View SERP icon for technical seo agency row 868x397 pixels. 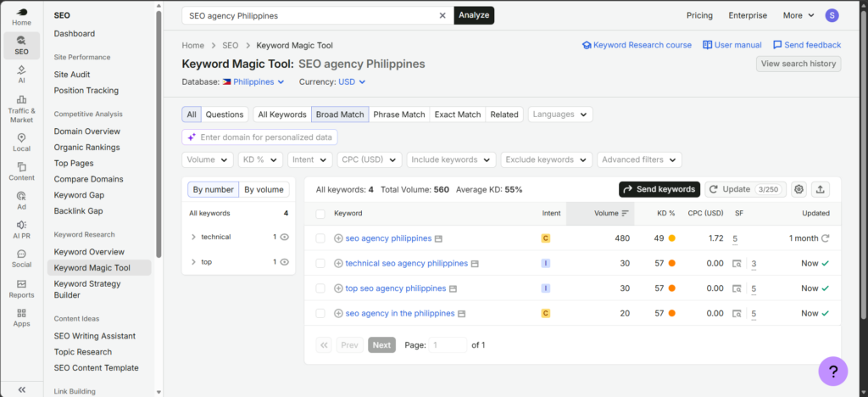(737, 264)
